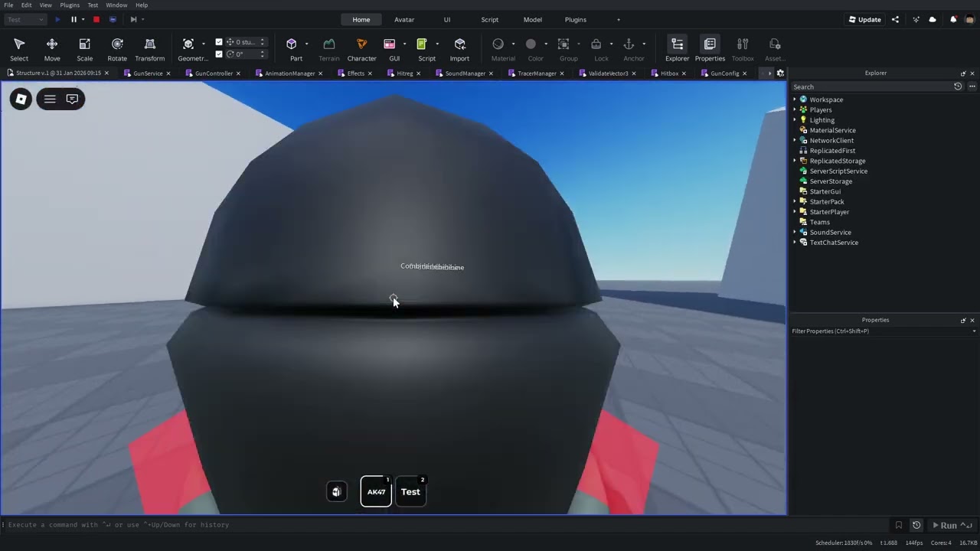Click the share icon near Update
The image size is (980, 551).
pos(895,19)
